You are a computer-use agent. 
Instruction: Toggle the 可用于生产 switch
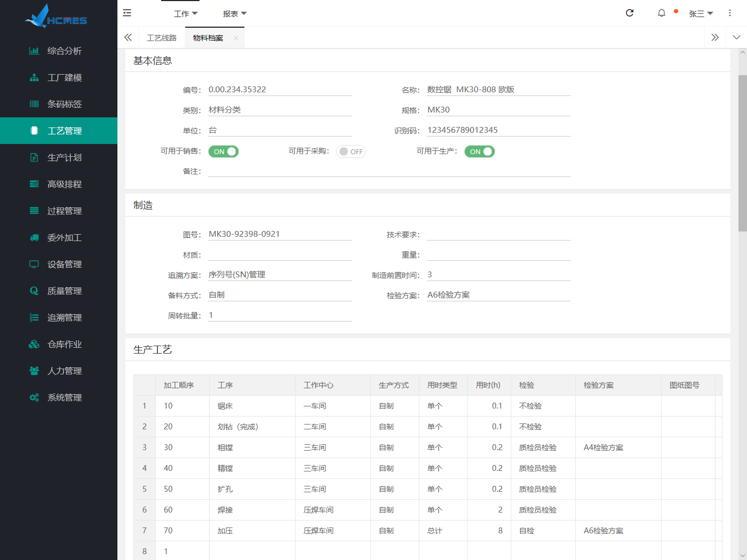[480, 151]
